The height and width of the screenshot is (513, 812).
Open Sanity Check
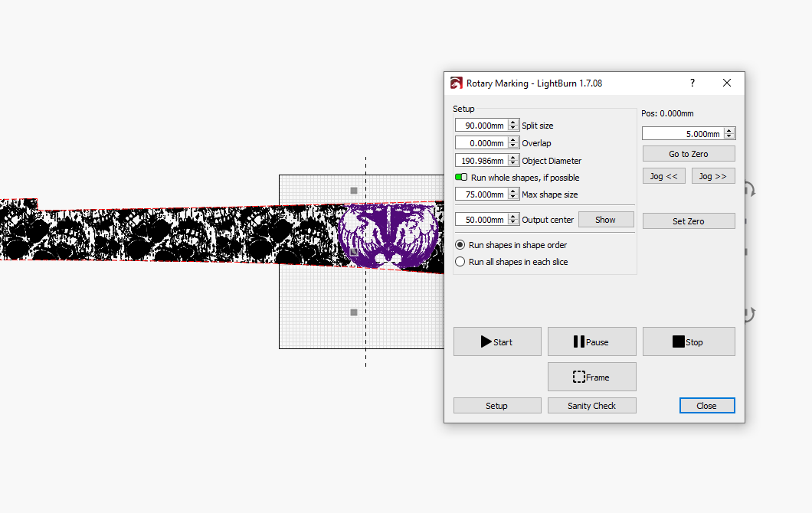pyautogui.click(x=592, y=405)
